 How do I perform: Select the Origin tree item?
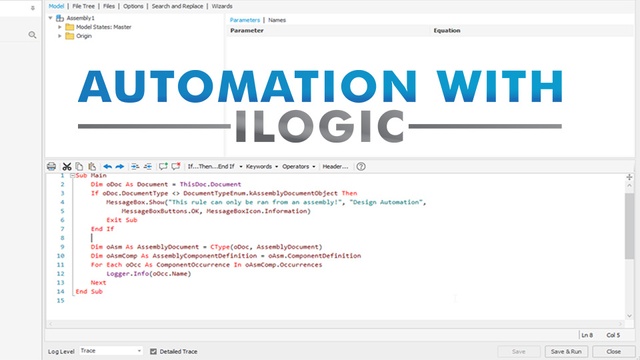point(84,36)
